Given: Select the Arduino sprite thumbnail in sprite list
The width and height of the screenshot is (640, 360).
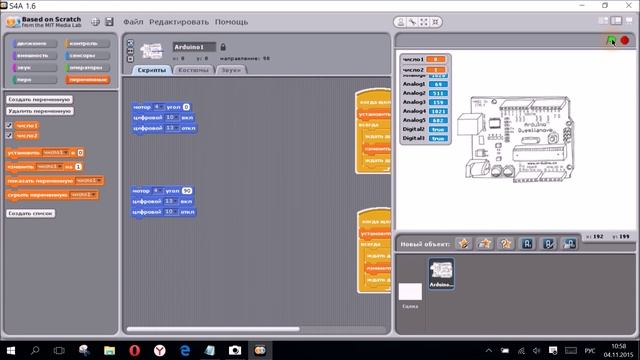Looking at the screenshot, I should (x=442, y=273).
